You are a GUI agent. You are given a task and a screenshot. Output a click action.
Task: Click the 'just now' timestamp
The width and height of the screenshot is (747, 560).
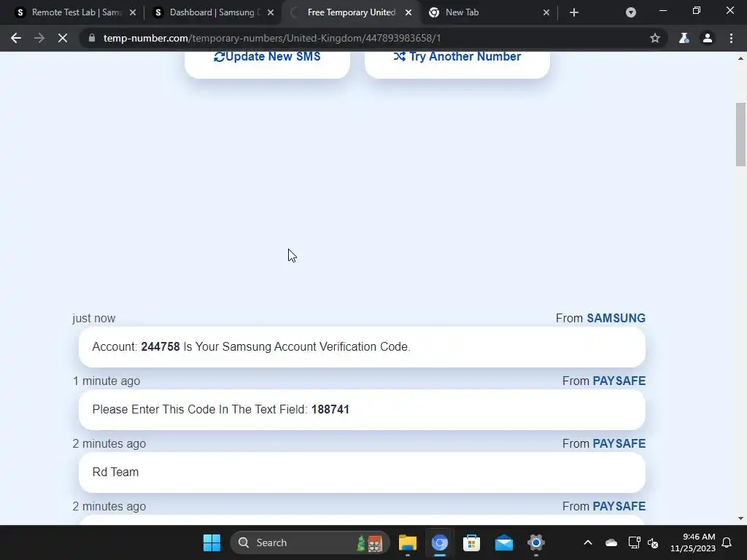[x=94, y=318]
